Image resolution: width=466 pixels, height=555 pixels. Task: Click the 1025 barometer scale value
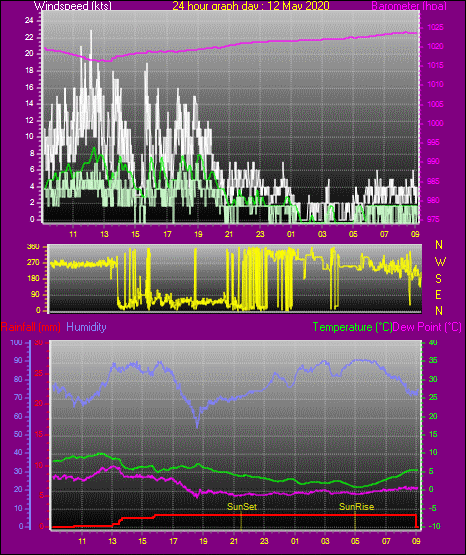[x=435, y=27]
